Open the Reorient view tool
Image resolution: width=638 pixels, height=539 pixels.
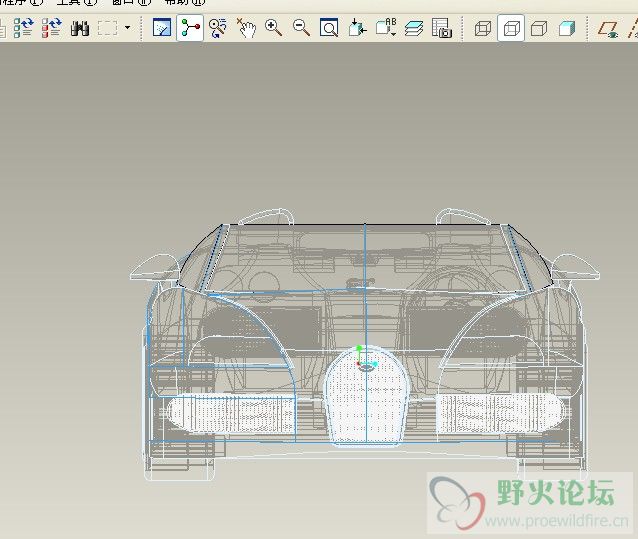click(357, 28)
